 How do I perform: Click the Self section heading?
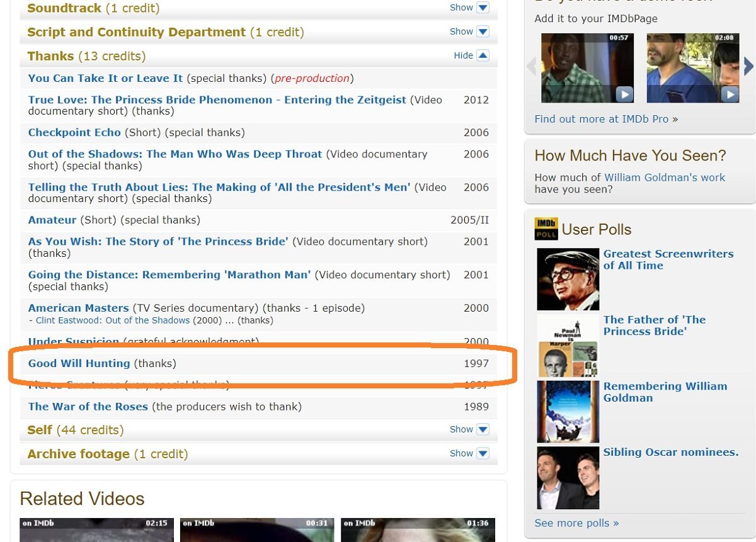pyautogui.click(x=40, y=430)
